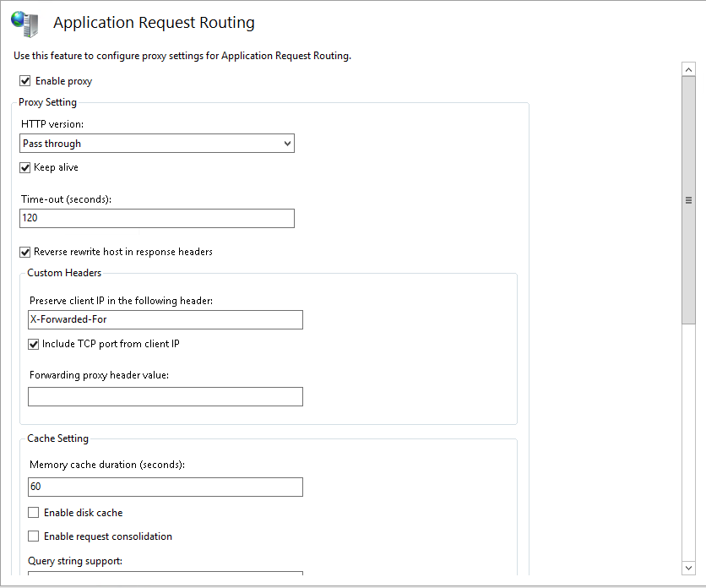Enable disk cache checkbox
This screenshot has width=706, height=588.
coord(33,512)
